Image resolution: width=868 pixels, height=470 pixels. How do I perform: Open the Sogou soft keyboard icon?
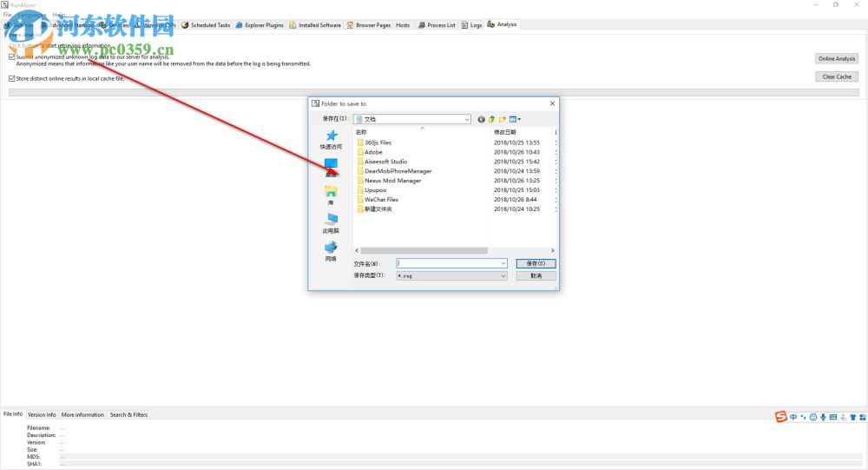(x=833, y=417)
